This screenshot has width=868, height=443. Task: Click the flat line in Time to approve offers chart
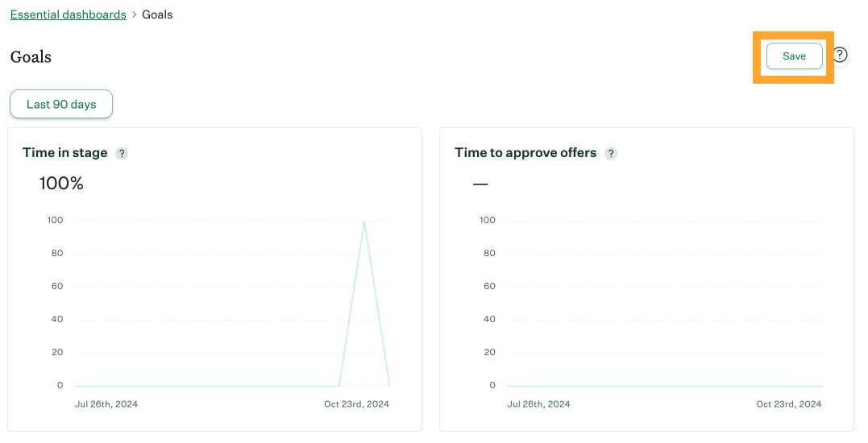(x=664, y=386)
